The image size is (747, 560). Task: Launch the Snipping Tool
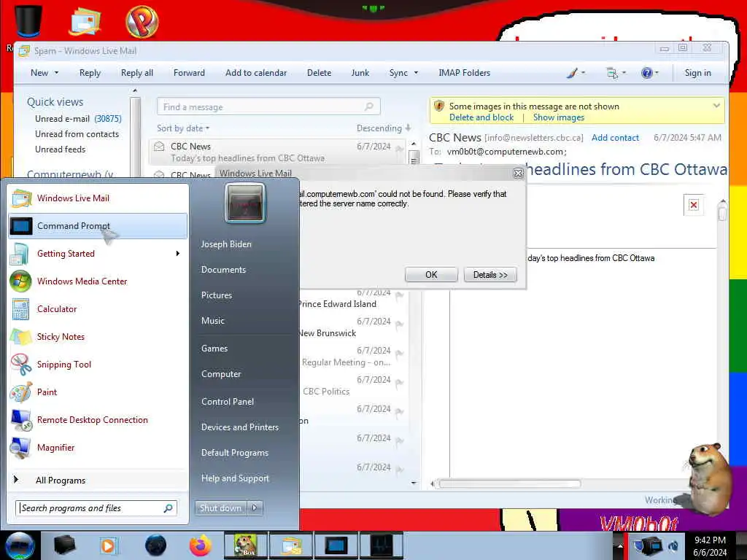[98, 365]
